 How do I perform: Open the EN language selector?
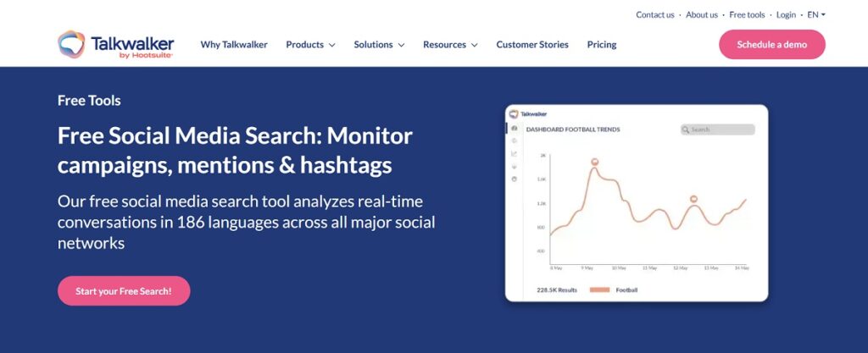(x=816, y=14)
